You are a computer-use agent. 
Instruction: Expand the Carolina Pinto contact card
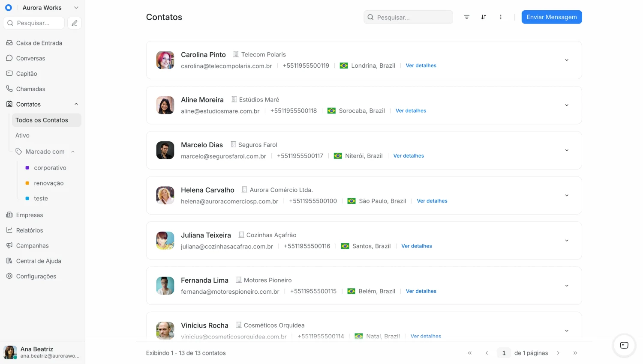pos(567,60)
